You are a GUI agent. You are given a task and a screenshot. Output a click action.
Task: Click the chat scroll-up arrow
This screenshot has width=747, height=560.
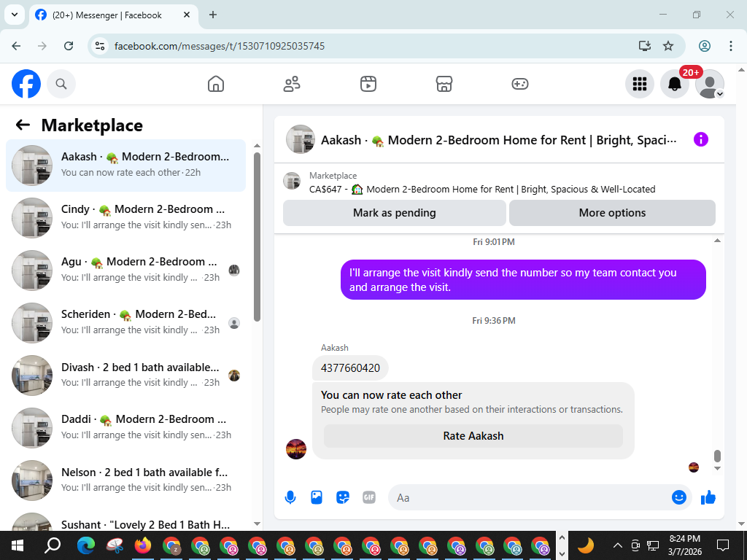[717, 241]
